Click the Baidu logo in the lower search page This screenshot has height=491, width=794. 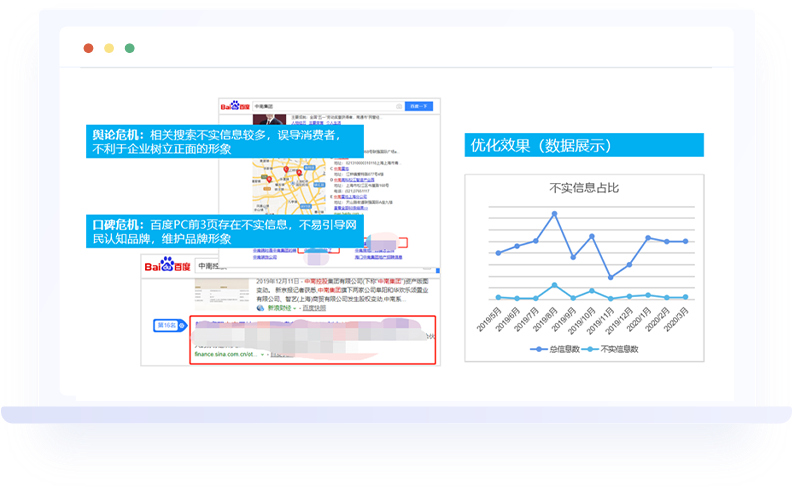pos(167,265)
